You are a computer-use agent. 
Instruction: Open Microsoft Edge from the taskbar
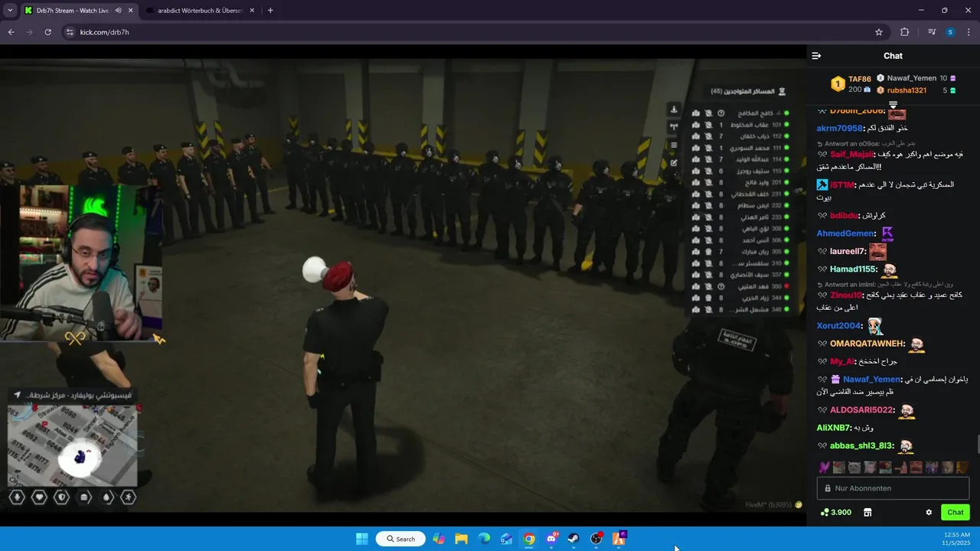tap(484, 539)
